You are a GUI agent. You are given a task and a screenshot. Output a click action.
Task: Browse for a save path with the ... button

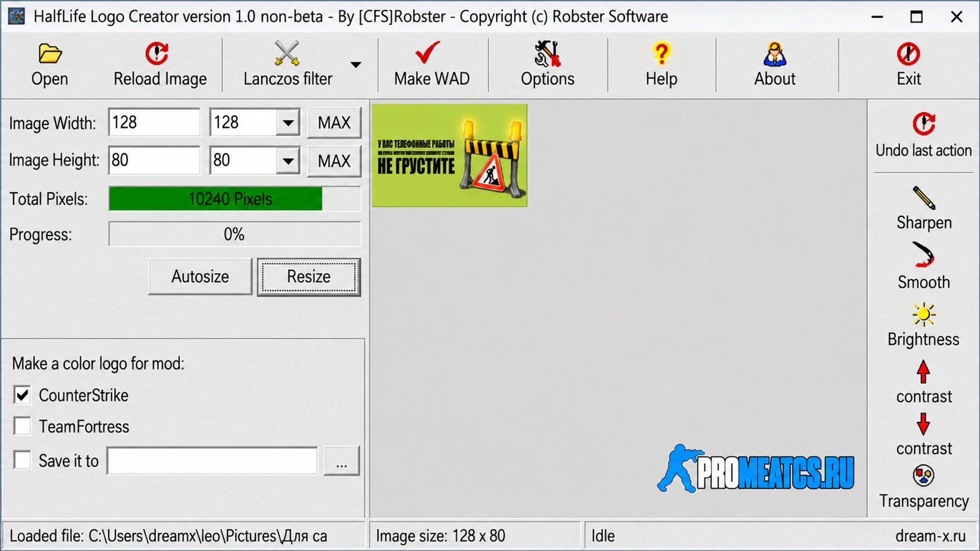[x=341, y=461]
